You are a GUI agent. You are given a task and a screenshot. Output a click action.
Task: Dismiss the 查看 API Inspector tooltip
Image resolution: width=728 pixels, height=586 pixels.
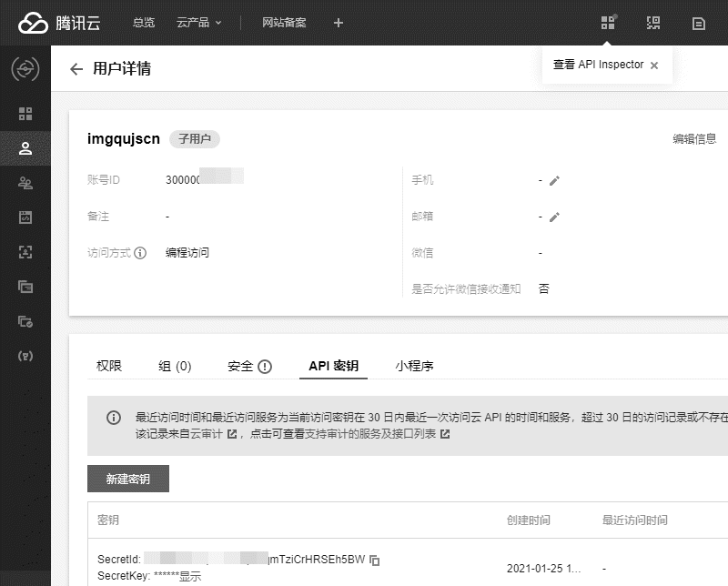(x=653, y=65)
